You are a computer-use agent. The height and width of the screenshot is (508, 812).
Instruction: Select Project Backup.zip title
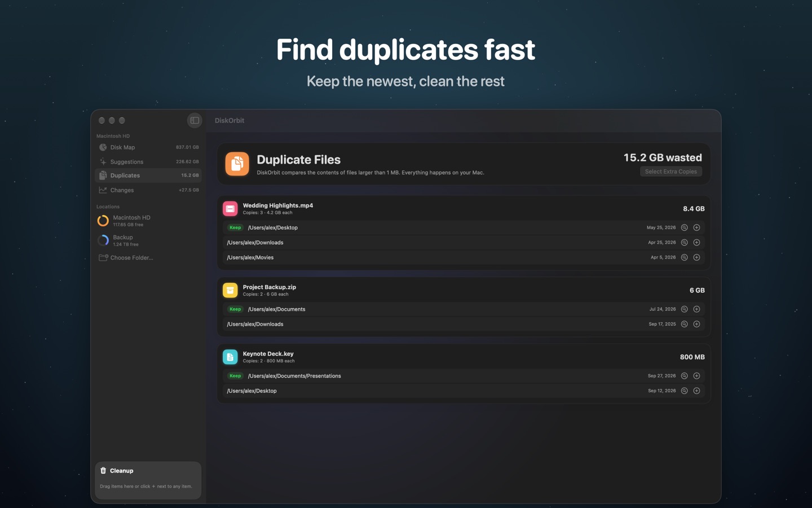[270, 287]
